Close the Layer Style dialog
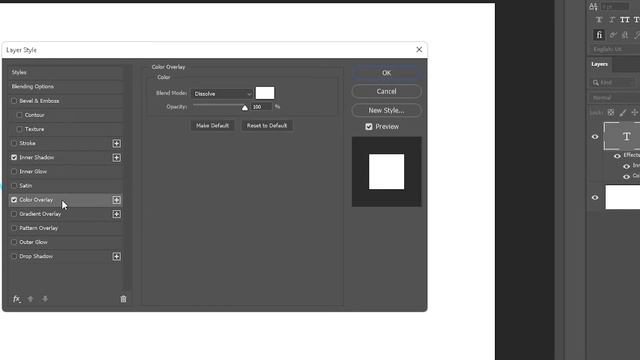640x360 pixels. 419,49
